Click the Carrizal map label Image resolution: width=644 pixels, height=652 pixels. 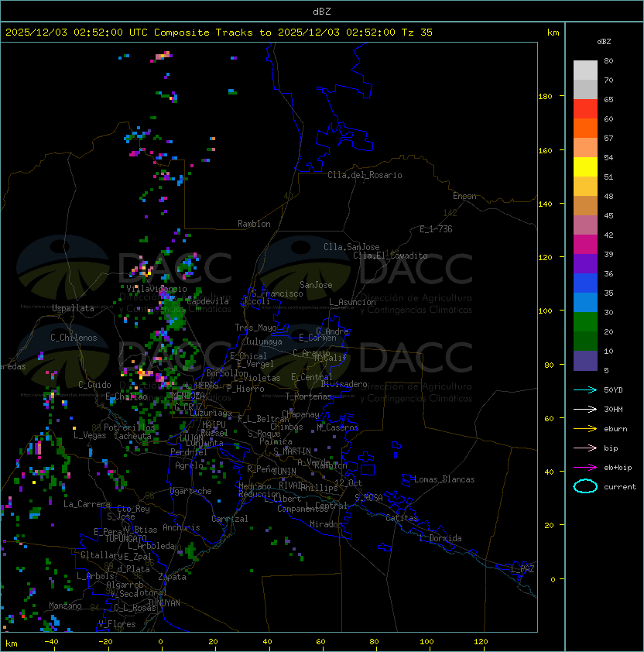[x=230, y=519]
